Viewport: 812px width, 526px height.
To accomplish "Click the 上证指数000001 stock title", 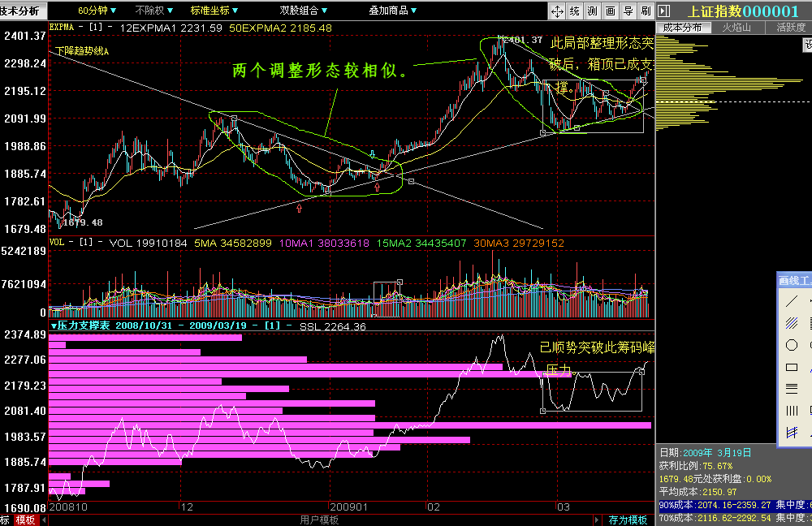I will coord(742,11).
